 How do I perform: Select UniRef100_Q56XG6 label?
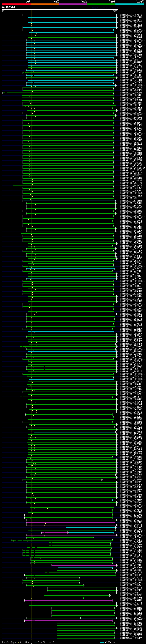tap(131, 50)
